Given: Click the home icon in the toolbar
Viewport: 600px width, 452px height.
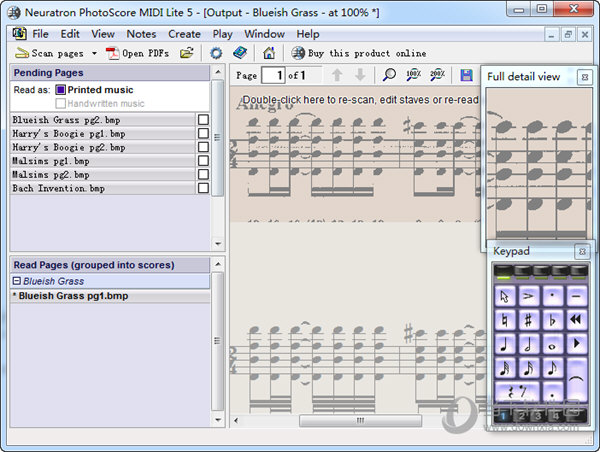Looking at the screenshot, I should coord(269,53).
